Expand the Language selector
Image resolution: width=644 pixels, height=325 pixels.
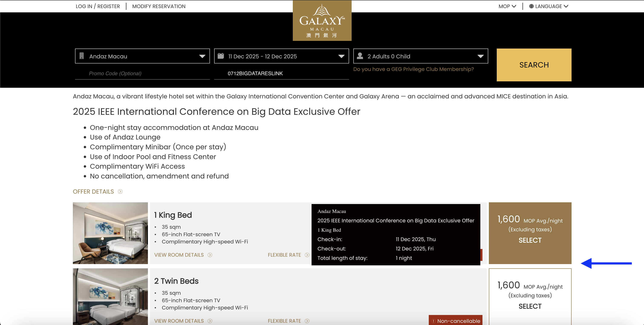(x=549, y=6)
